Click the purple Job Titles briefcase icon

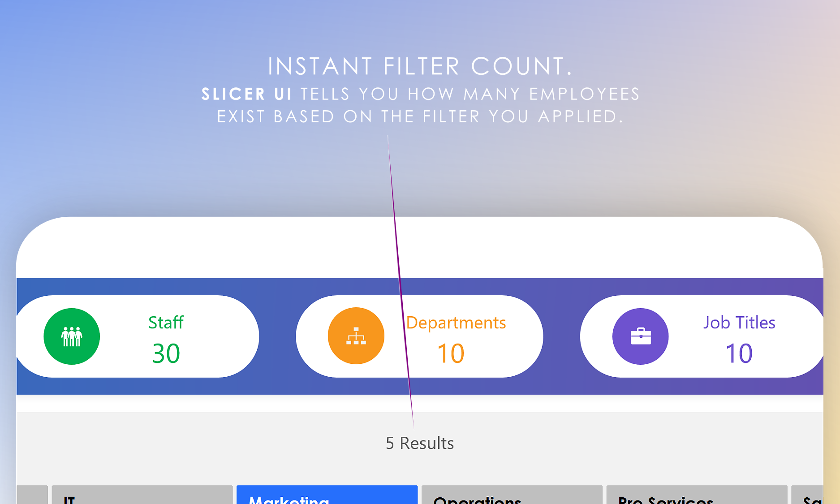(x=641, y=336)
